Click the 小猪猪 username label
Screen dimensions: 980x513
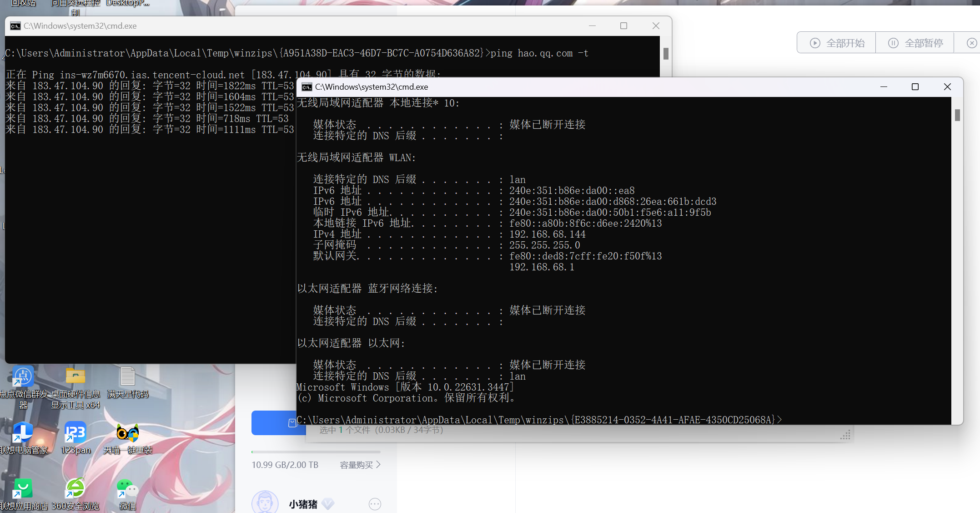click(303, 504)
